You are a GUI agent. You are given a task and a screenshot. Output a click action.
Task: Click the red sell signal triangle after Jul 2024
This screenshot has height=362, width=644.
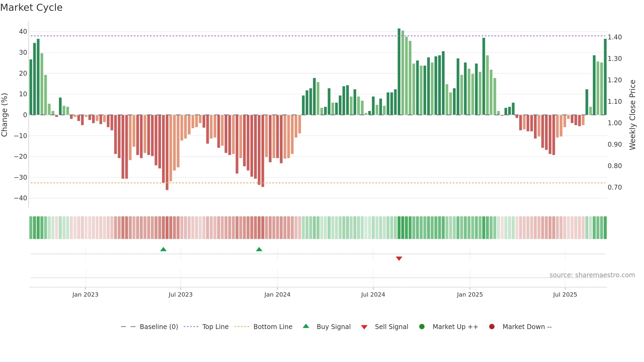click(x=399, y=258)
